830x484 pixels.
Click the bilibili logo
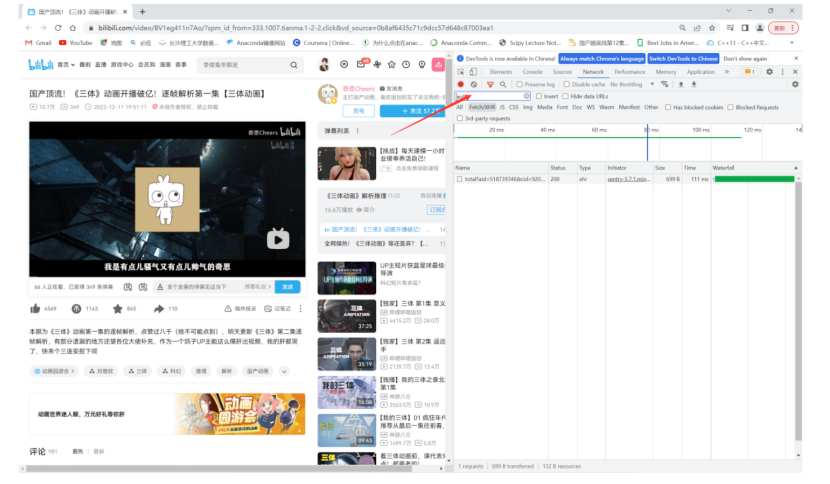tap(41, 65)
